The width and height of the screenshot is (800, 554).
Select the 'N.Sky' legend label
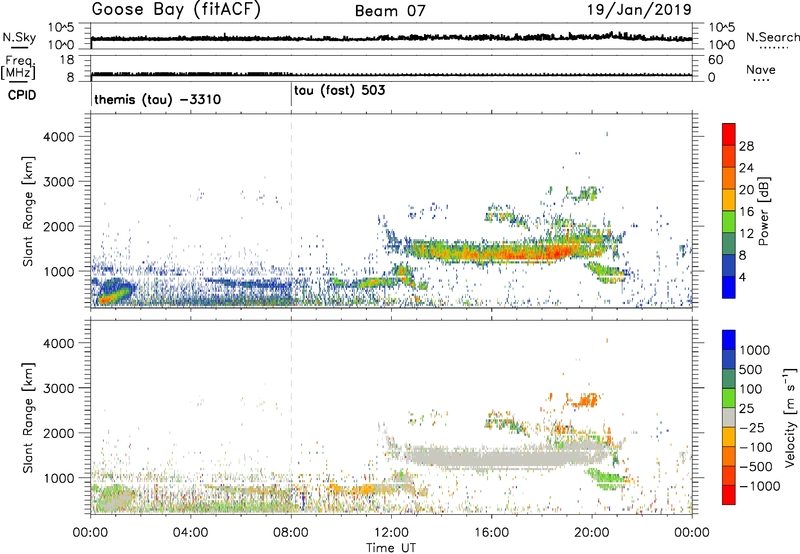19,37
